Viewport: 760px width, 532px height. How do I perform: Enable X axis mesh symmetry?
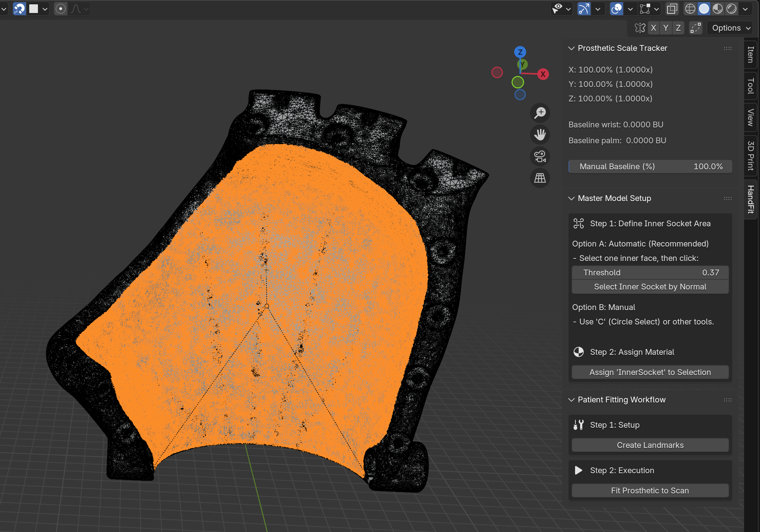(x=653, y=28)
